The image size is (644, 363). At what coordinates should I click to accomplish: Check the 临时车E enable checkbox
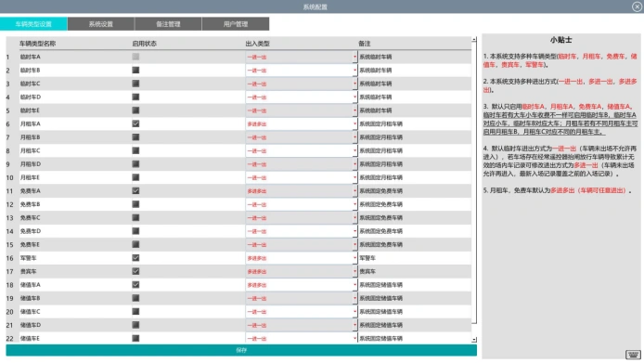135,110
